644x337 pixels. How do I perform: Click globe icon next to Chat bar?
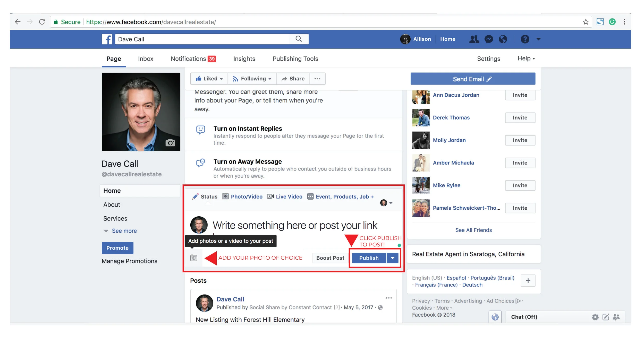coord(495,317)
